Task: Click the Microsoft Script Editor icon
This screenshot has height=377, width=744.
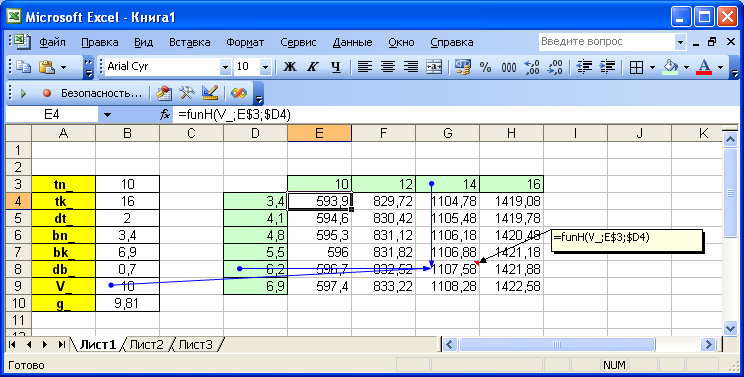Action: pos(239,93)
